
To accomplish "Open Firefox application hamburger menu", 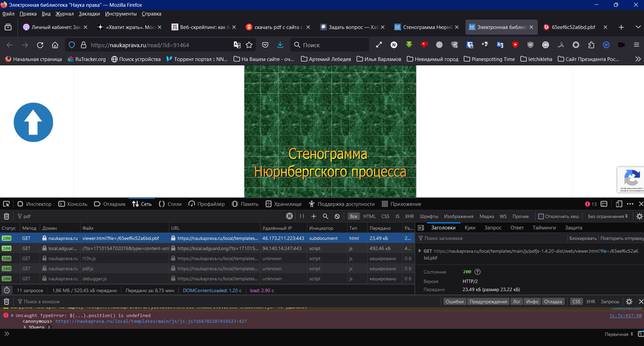I will click(x=637, y=45).
